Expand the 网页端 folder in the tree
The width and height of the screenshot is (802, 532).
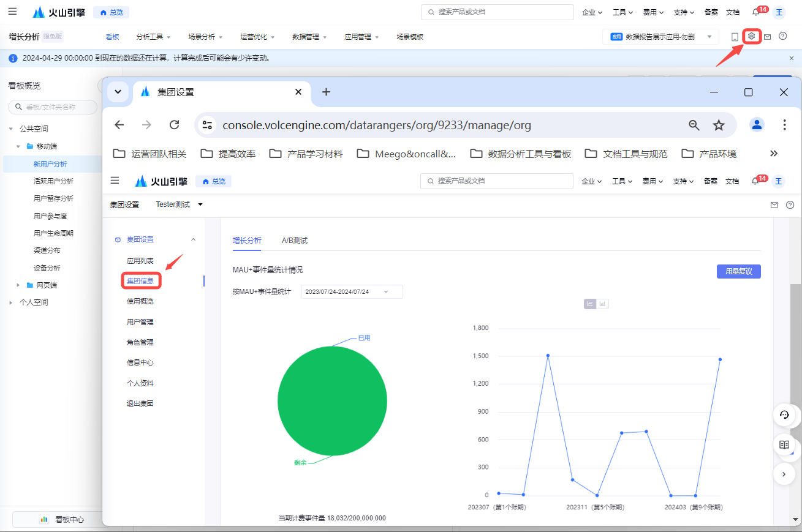pos(18,285)
